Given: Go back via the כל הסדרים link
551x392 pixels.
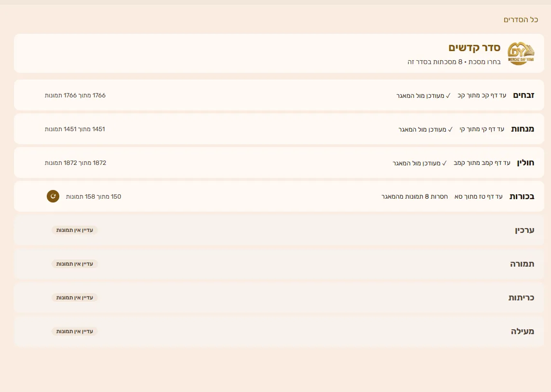Looking at the screenshot, I should (x=521, y=20).
